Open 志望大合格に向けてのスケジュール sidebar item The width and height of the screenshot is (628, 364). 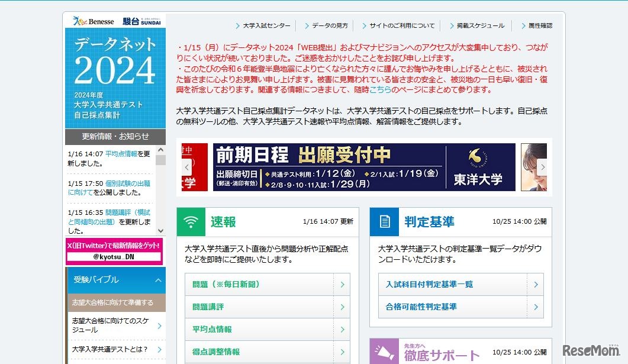click(x=115, y=325)
